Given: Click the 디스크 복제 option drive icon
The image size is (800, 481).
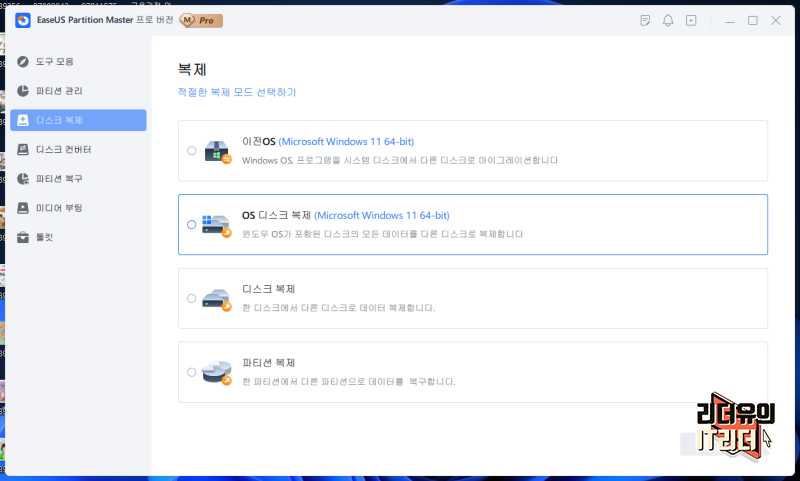Looking at the screenshot, I should pos(217,300).
